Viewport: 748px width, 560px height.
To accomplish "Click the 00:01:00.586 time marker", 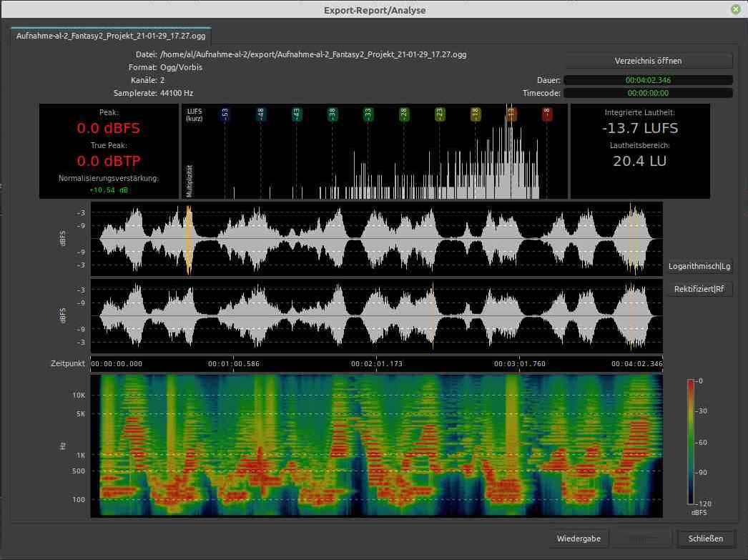I will click(234, 363).
